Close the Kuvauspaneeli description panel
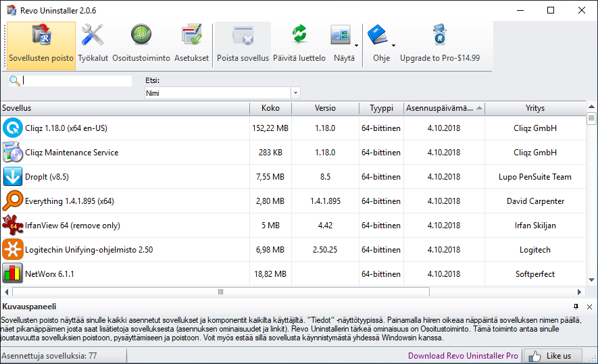Viewport: 598px width, 364px height. [589, 307]
